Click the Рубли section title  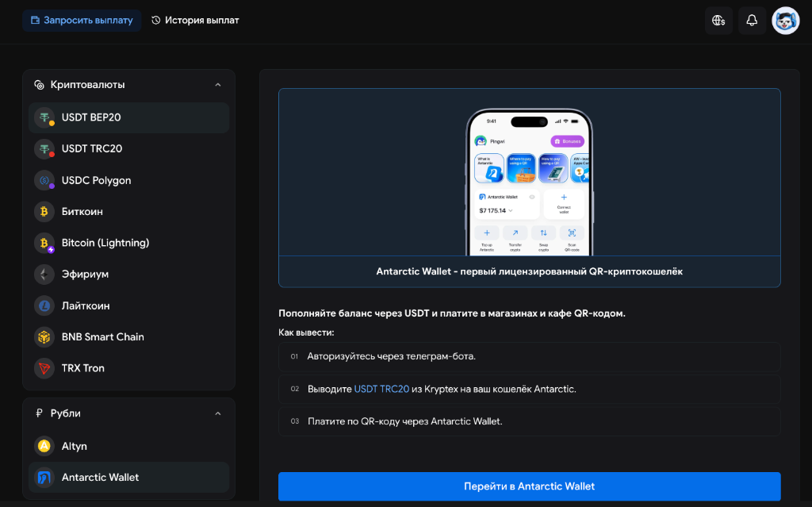(65, 413)
